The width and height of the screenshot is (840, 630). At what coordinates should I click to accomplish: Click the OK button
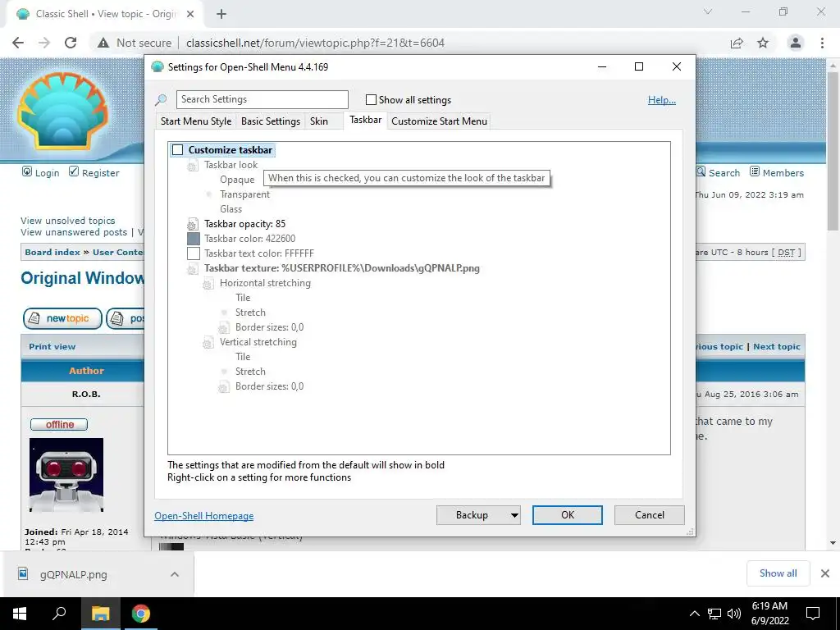[x=568, y=515]
